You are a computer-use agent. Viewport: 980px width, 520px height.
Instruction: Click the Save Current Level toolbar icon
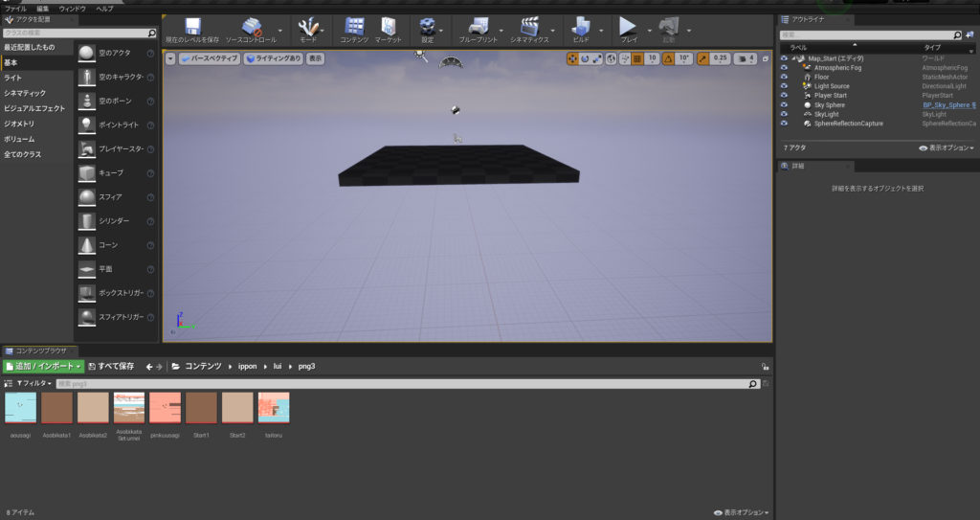192,26
